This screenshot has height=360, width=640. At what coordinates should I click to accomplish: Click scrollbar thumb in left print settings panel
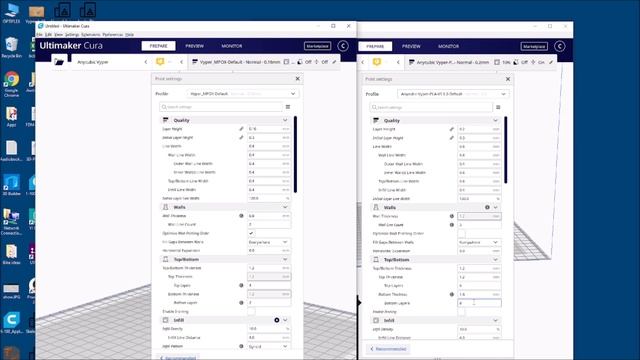tap(295, 154)
